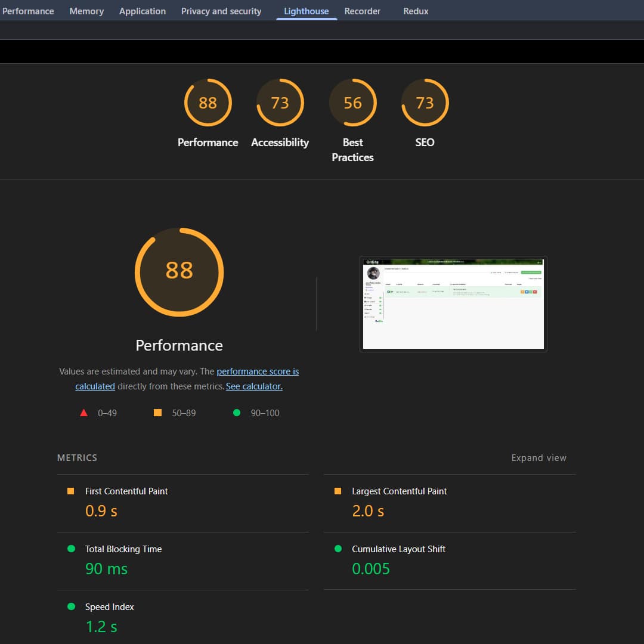The image size is (644, 644).
Task: Select the Lighthouse tab
Action: [306, 11]
